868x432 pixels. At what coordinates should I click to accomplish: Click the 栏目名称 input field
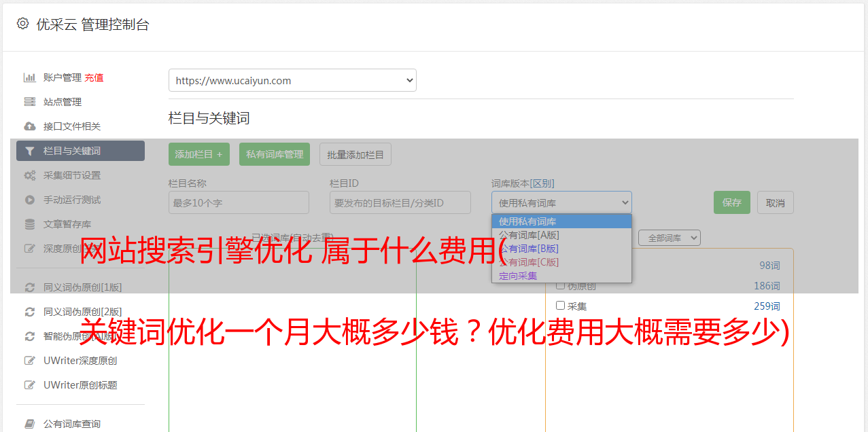pyautogui.click(x=239, y=202)
